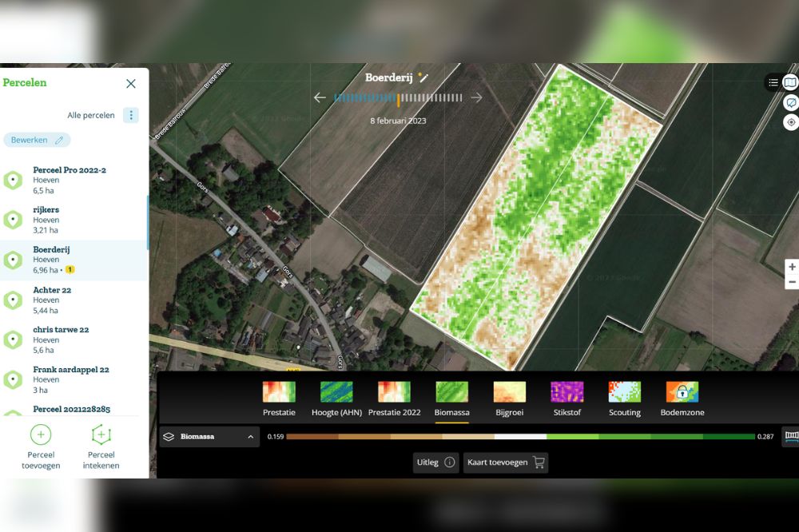Toggle the map view icon at top right
The width and height of the screenshot is (799, 532).
point(790,82)
